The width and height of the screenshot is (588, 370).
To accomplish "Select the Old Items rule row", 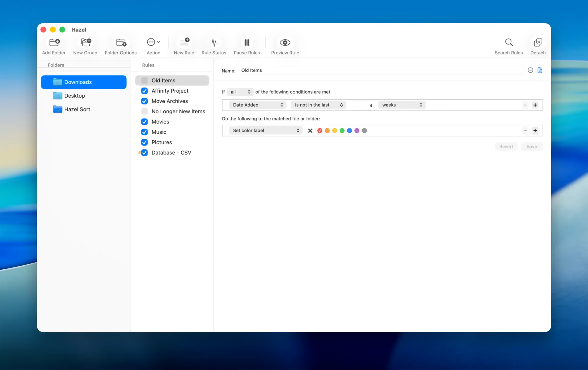I will click(x=172, y=81).
